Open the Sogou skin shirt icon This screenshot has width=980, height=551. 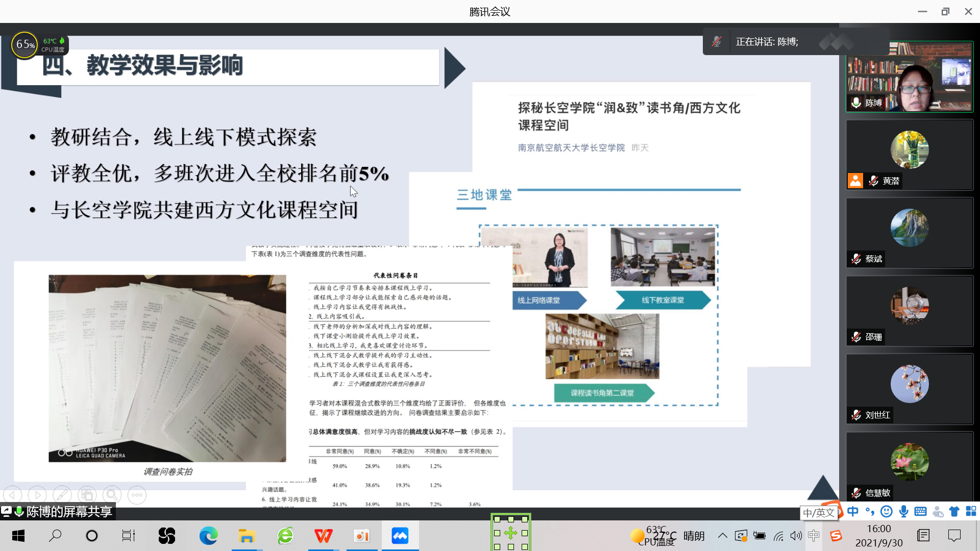tap(954, 511)
